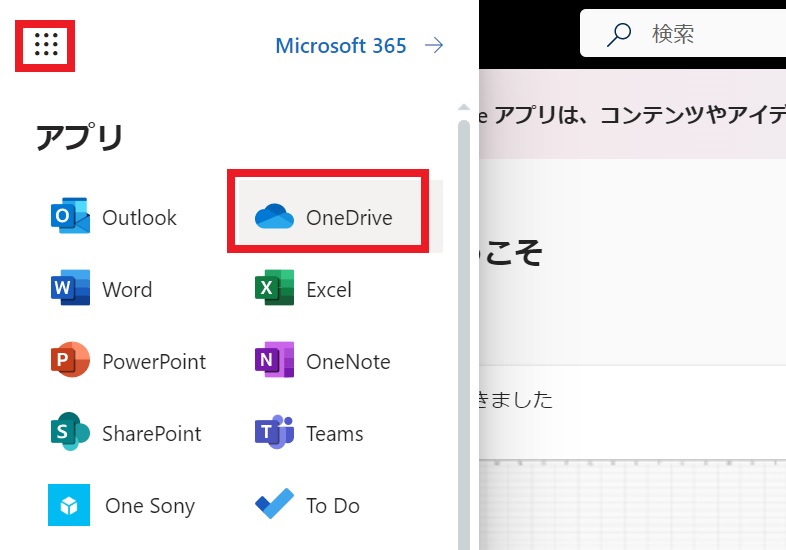Click the app panel scrollbar thumb
Image resolution: width=786 pixels, height=550 pixels.
coord(464,335)
